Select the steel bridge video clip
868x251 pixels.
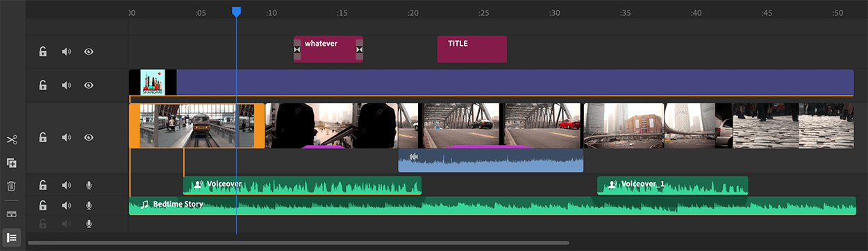click(x=491, y=125)
